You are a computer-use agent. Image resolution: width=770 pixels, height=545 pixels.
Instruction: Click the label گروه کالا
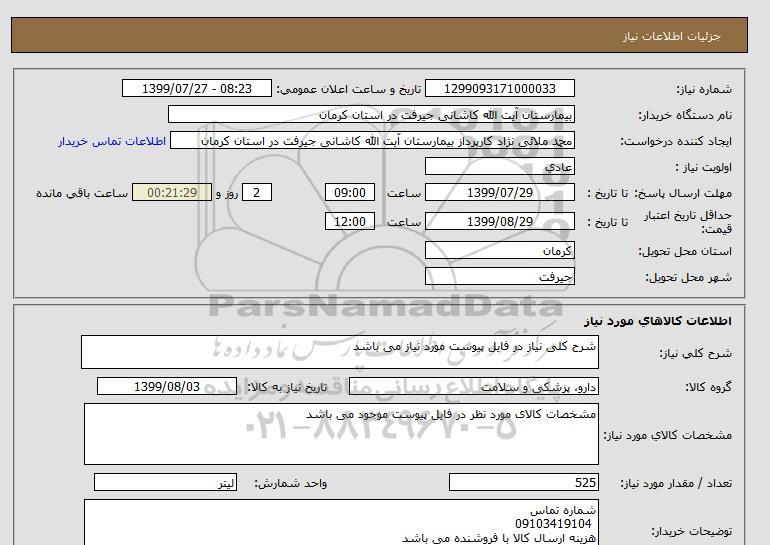click(x=708, y=387)
